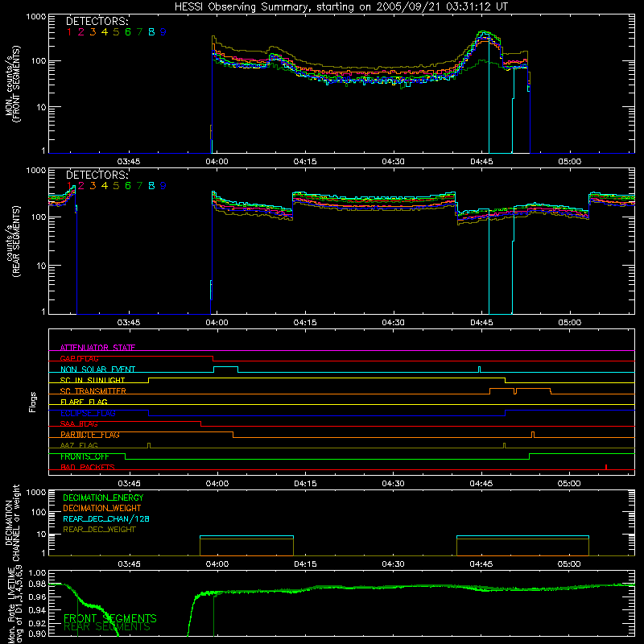Click the 03:45 tick label under decimation plot
644x644 pixels.
pos(129,564)
